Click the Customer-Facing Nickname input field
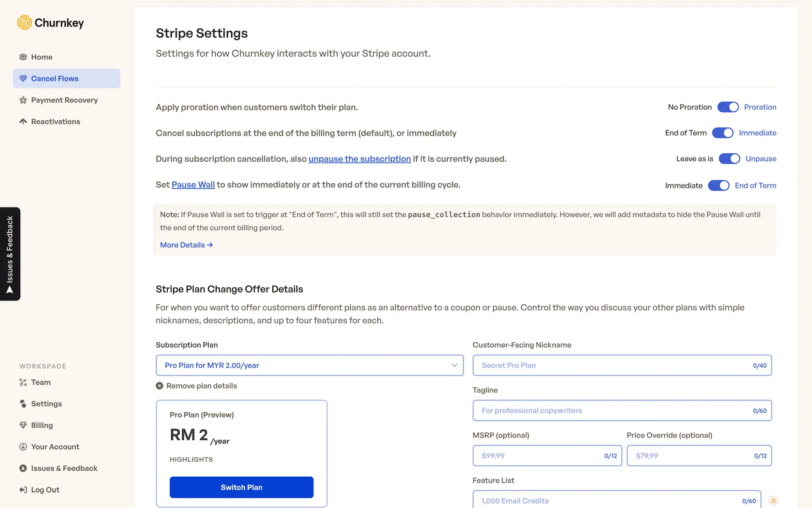Image resolution: width=812 pixels, height=508 pixels. pyautogui.click(x=613, y=365)
